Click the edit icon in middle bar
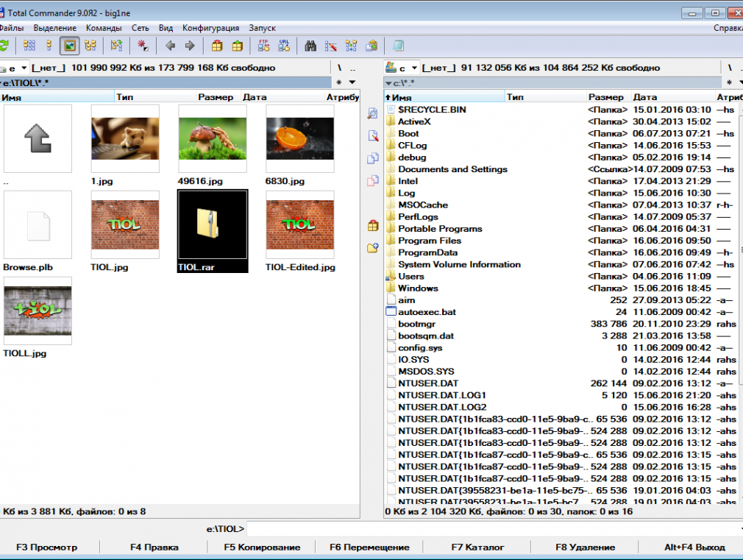The height and width of the screenshot is (560, 743). pyautogui.click(x=372, y=136)
